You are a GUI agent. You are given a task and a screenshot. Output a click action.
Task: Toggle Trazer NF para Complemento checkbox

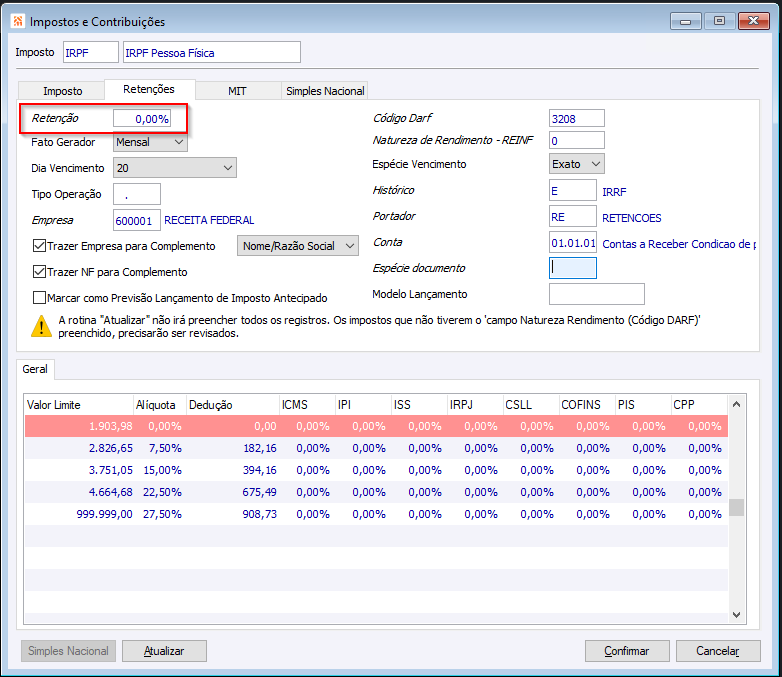(39, 271)
